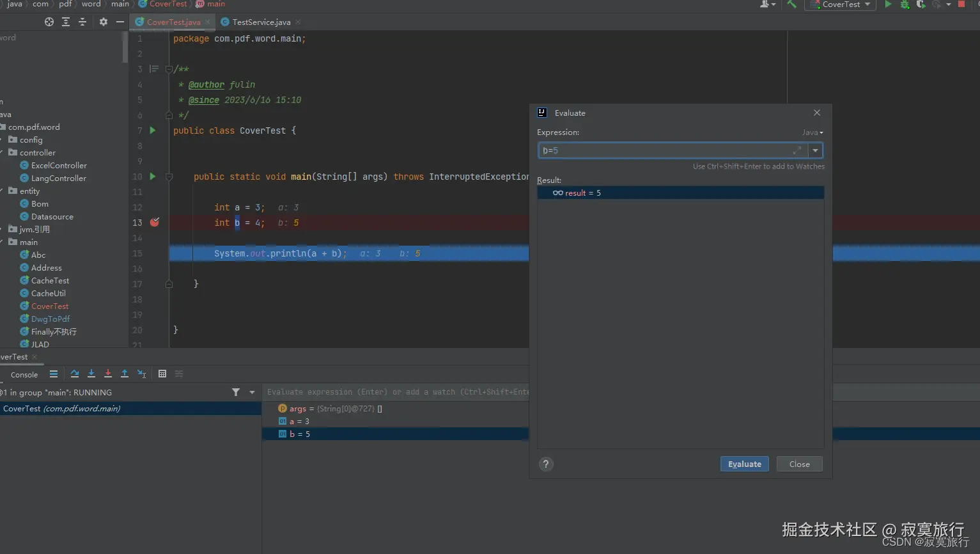The width and height of the screenshot is (980, 554).
Task: Click the red Force Step Into icon
Action: tap(108, 374)
